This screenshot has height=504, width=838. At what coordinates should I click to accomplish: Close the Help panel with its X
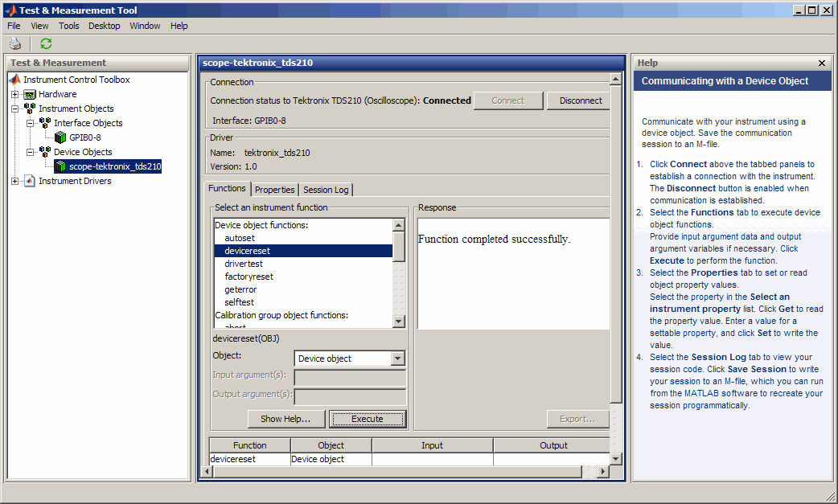click(x=821, y=63)
